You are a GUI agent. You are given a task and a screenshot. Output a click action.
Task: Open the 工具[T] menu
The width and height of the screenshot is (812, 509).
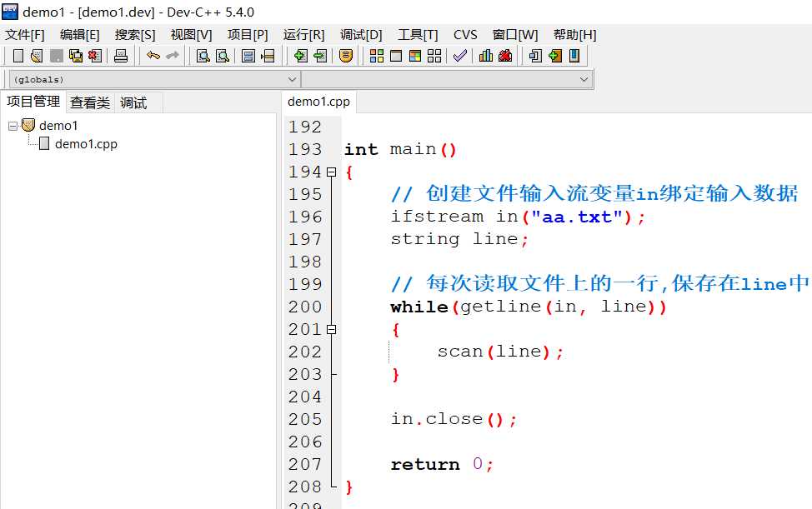coord(418,35)
